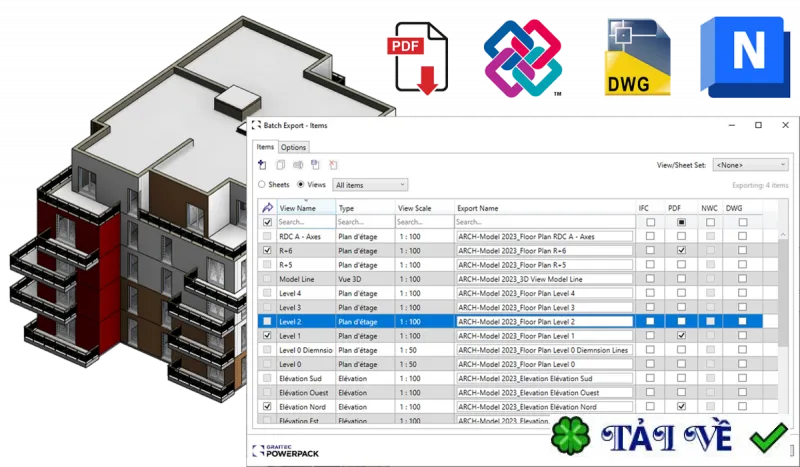Screen dimensions: 800x467
Task: Select the Elévation Ouest view name
Action: pyautogui.click(x=304, y=392)
